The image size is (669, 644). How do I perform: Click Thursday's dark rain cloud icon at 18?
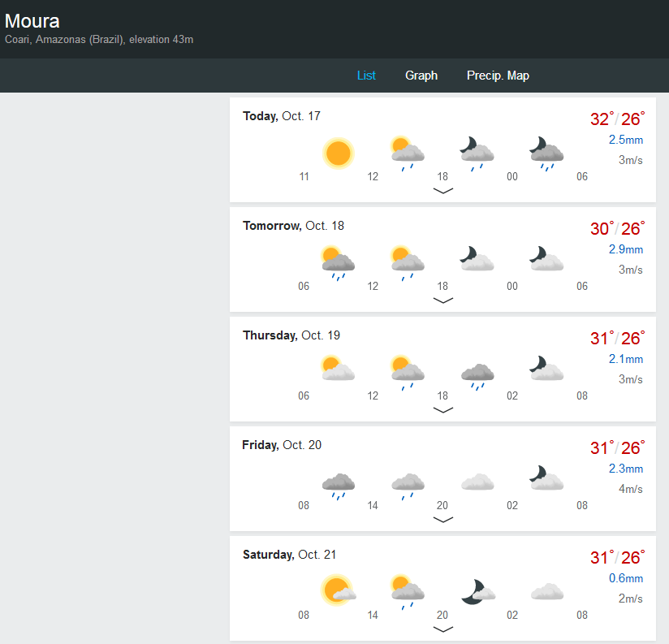(x=477, y=373)
